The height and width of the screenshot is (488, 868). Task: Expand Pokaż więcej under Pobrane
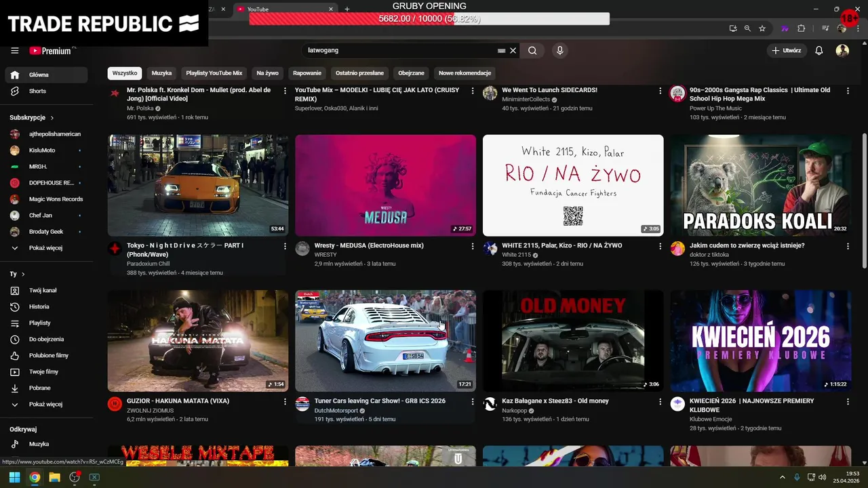point(46,404)
